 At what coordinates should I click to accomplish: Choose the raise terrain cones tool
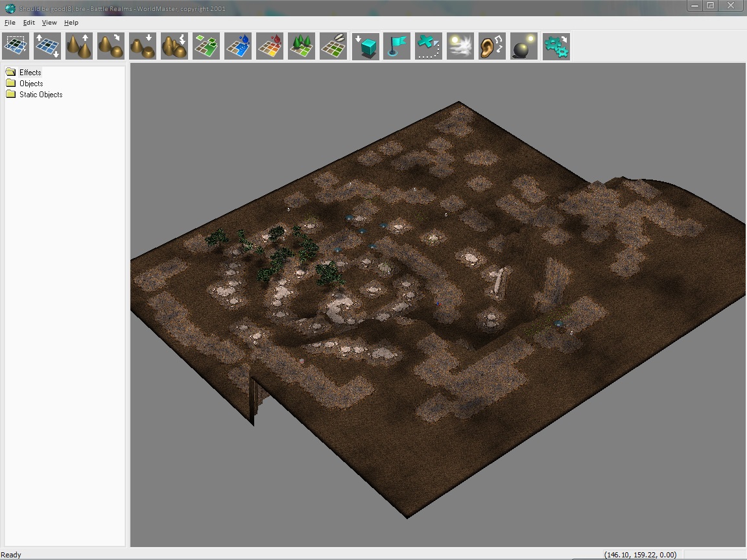click(79, 46)
